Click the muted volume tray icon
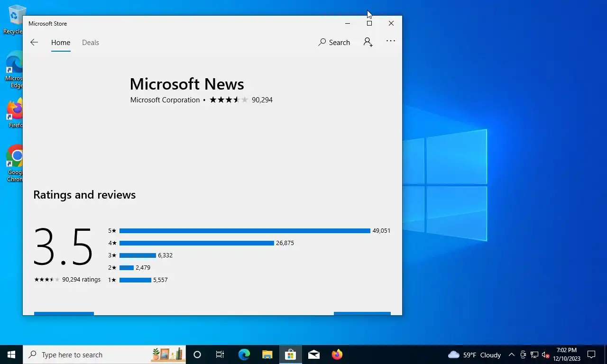 [545, 355]
